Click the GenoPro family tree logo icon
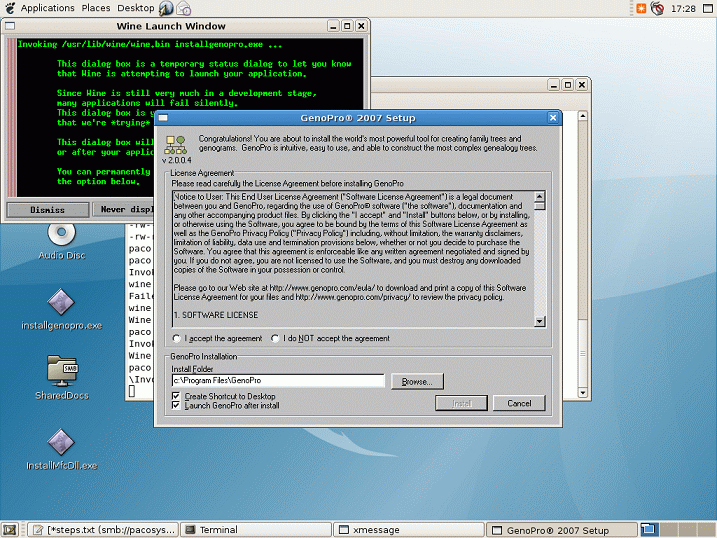This screenshot has height=538, width=717. point(176,143)
